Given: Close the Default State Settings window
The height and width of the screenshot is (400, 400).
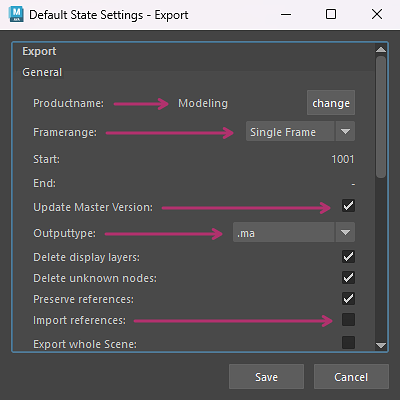Looking at the screenshot, I should pos(377,14).
